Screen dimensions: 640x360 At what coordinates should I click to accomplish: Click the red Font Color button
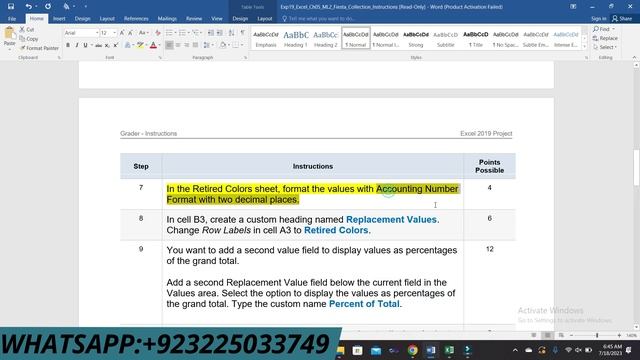click(x=153, y=45)
